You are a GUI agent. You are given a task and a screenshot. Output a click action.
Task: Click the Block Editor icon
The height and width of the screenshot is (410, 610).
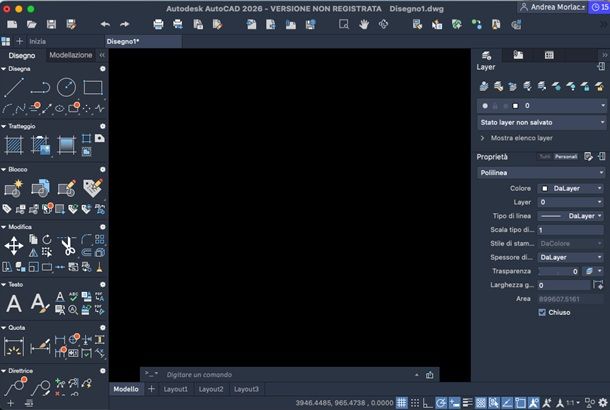(67, 188)
